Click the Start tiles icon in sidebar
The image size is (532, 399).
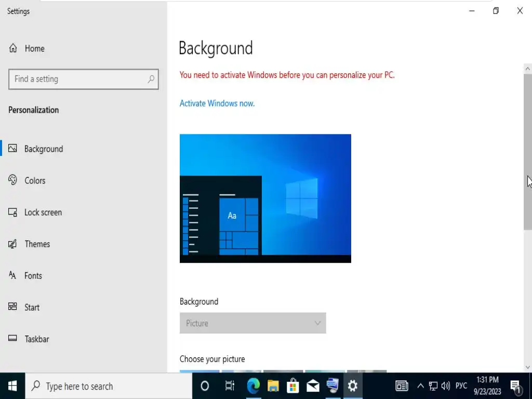tap(12, 307)
